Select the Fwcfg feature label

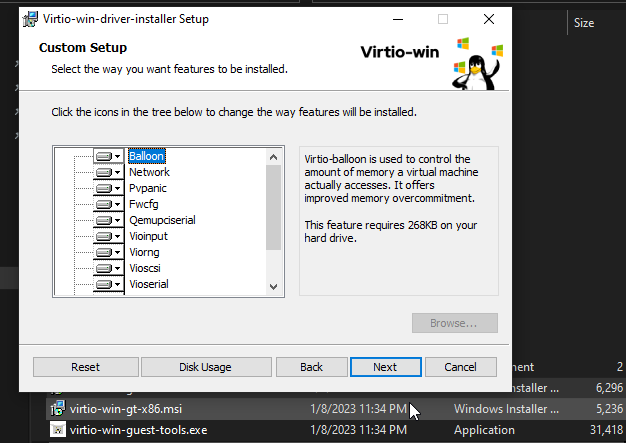click(144, 204)
